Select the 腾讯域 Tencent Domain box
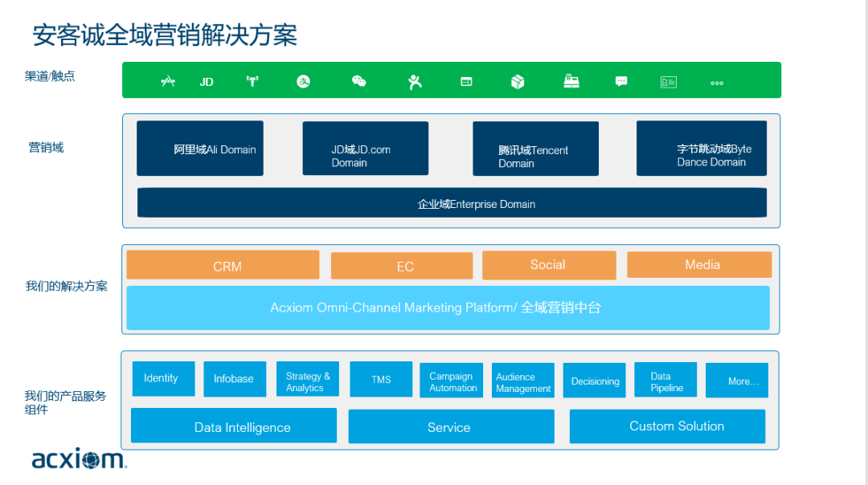This screenshot has width=868, height=485. (535, 149)
